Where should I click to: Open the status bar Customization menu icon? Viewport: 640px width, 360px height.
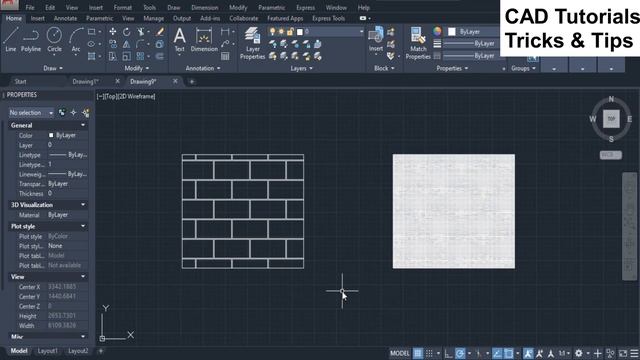634,353
